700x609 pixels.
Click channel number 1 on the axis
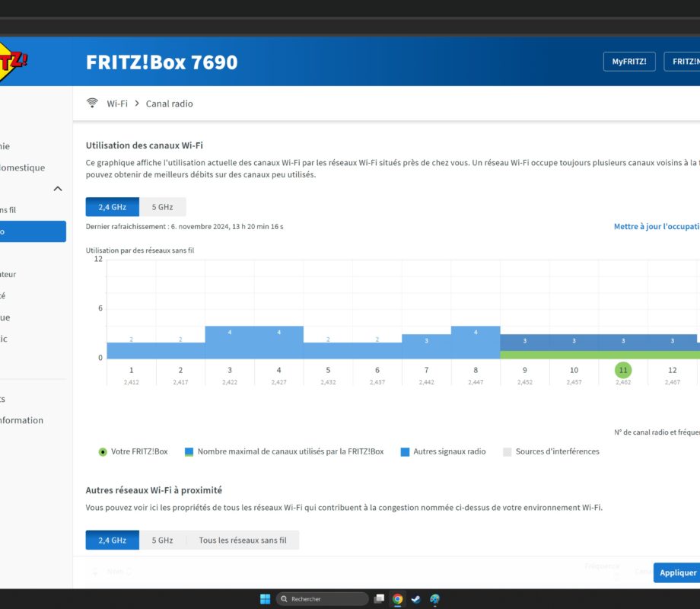coord(131,370)
